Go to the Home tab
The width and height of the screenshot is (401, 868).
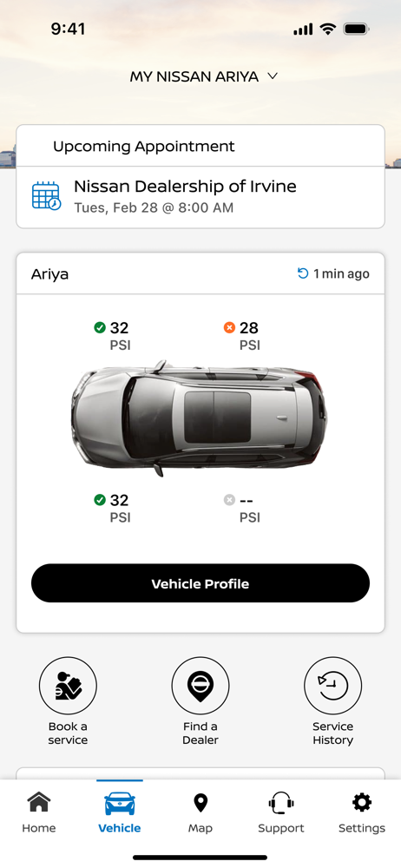pyautogui.click(x=39, y=812)
